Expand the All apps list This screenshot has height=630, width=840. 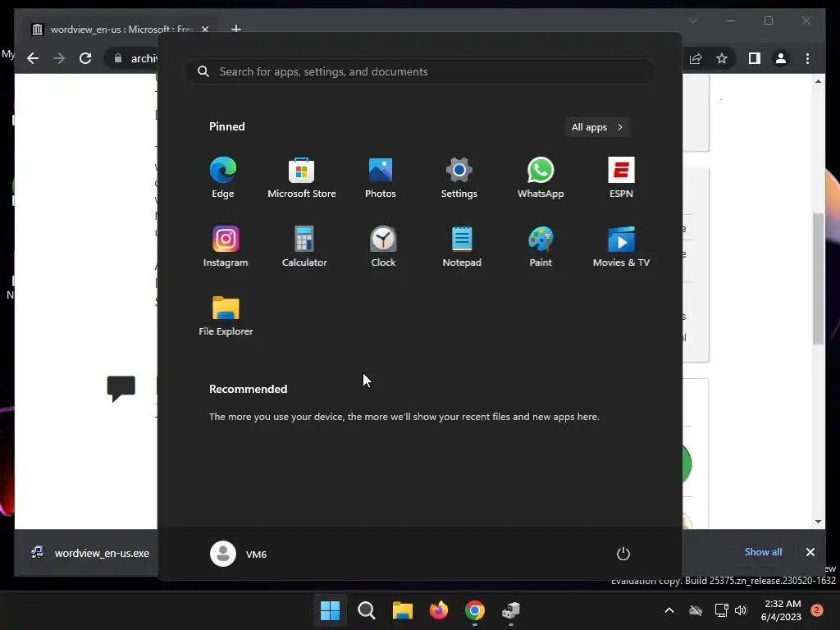tap(597, 127)
